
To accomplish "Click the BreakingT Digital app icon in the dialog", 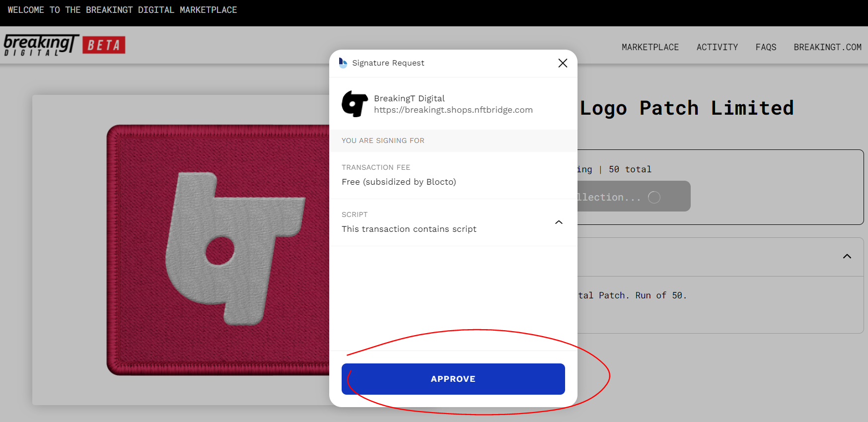I will click(355, 104).
